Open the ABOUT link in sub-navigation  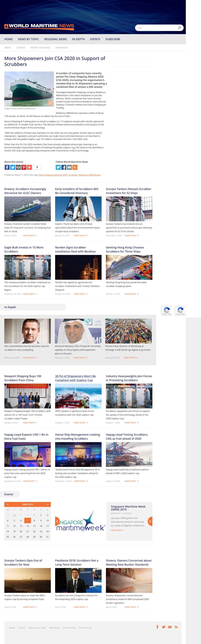pos(8,48)
